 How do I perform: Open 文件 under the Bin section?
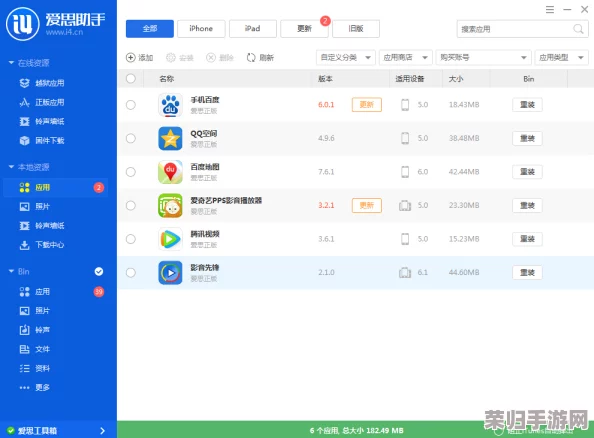[34, 349]
